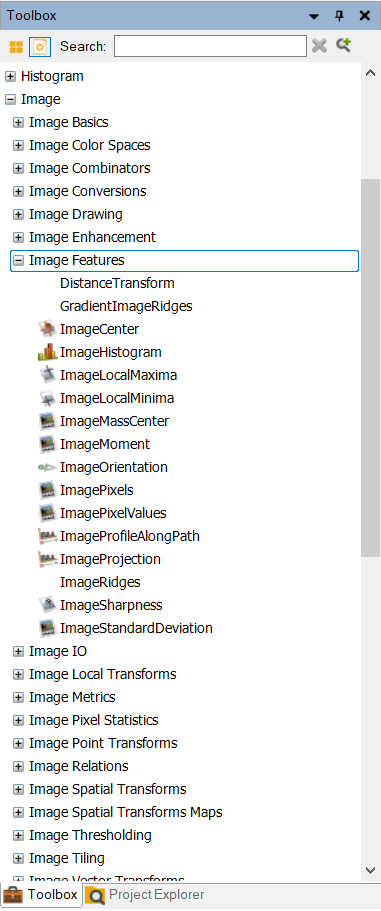The height and width of the screenshot is (911, 381).
Task: Click the ImageSharpness icon
Action: (x=48, y=605)
